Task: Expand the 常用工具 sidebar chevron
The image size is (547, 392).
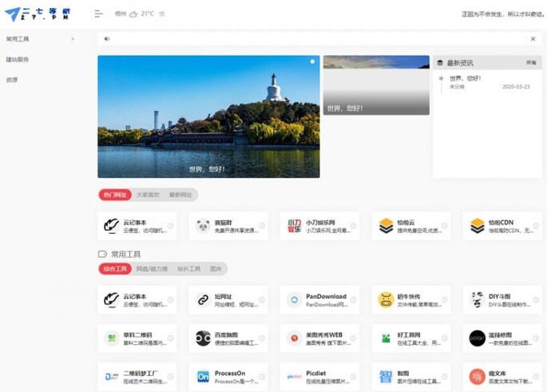Action: tap(73, 38)
